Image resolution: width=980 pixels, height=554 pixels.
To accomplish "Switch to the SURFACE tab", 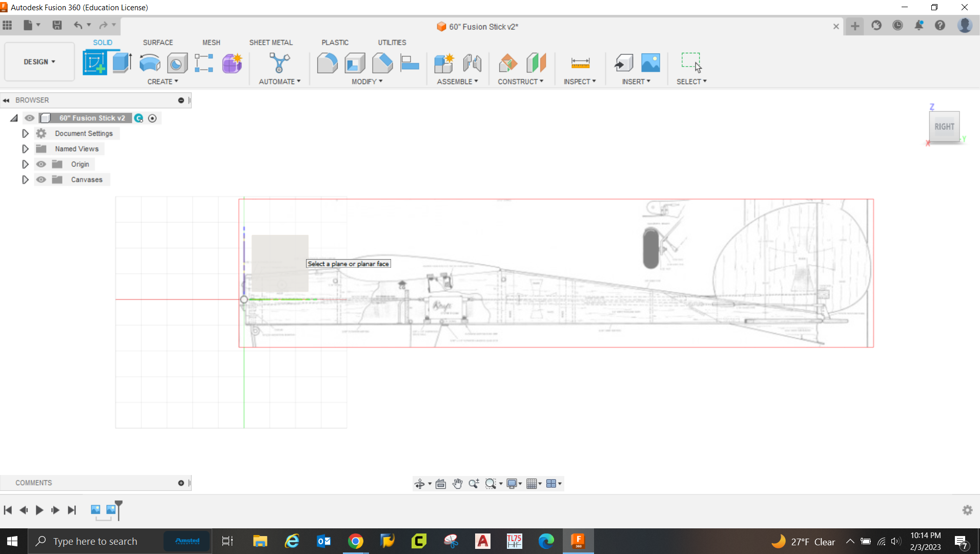I will [158, 43].
